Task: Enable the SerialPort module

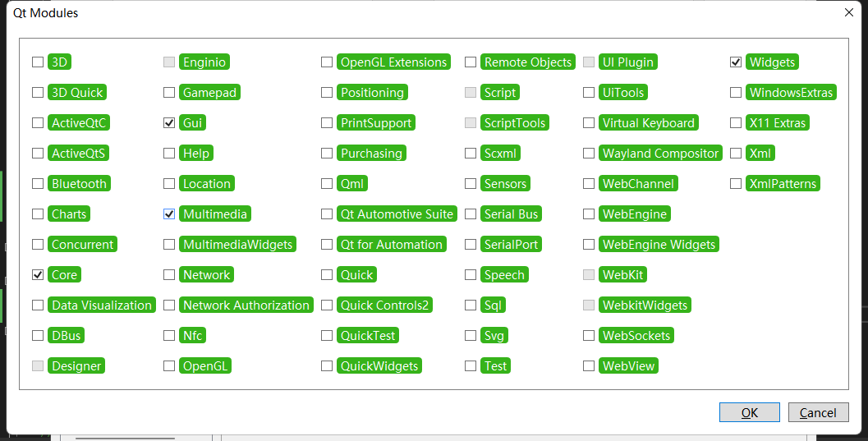Action: pos(471,244)
